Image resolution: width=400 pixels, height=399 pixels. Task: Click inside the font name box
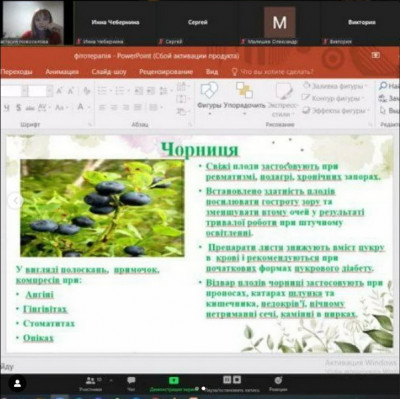click(11, 91)
